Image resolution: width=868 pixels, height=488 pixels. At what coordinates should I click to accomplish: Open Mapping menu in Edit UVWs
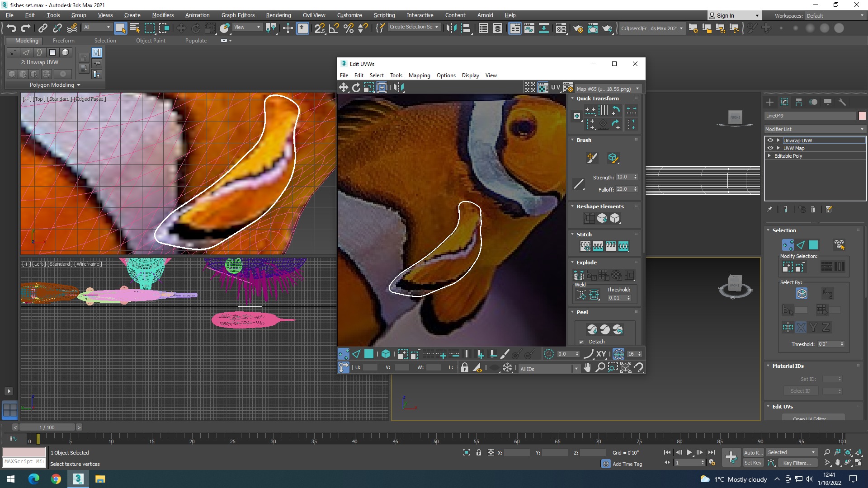(419, 75)
